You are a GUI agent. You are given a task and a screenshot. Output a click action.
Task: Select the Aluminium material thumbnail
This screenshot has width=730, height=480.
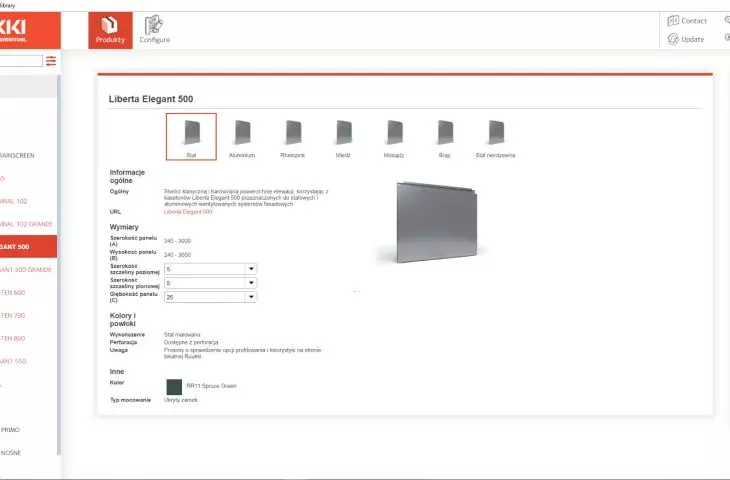click(x=242, y=136)
